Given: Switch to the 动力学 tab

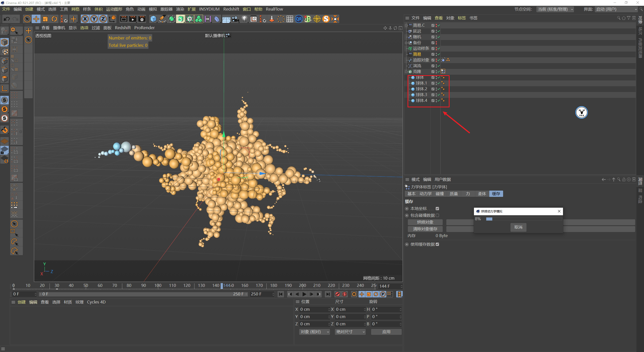Looking at the screenshot, I should (425, 194).
